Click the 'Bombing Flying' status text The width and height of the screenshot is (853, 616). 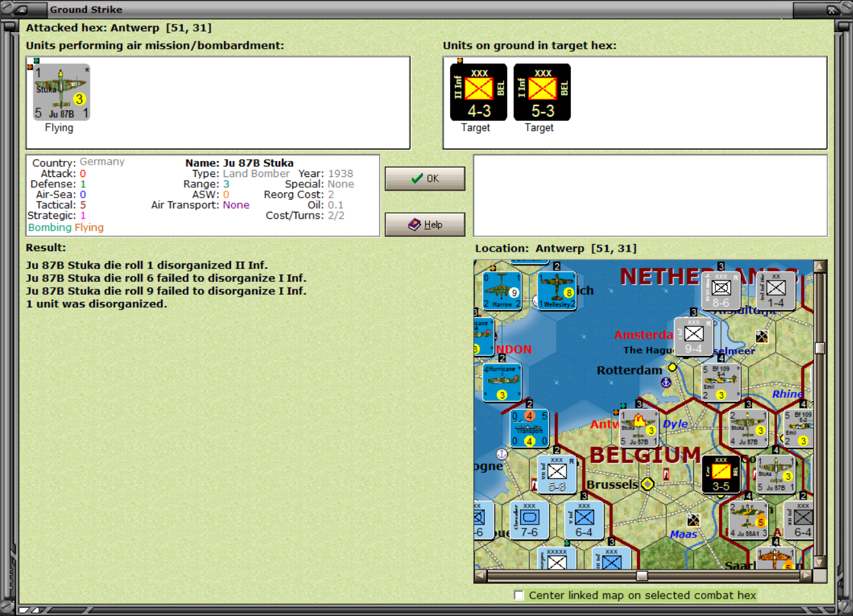pyautogui.click(x=66, y=227)
